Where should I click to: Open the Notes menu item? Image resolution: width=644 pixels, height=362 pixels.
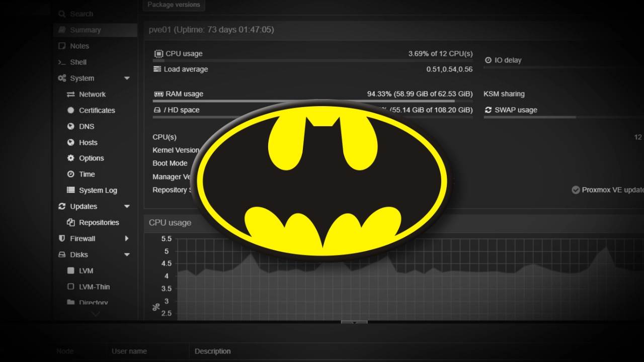pos(79,46)
